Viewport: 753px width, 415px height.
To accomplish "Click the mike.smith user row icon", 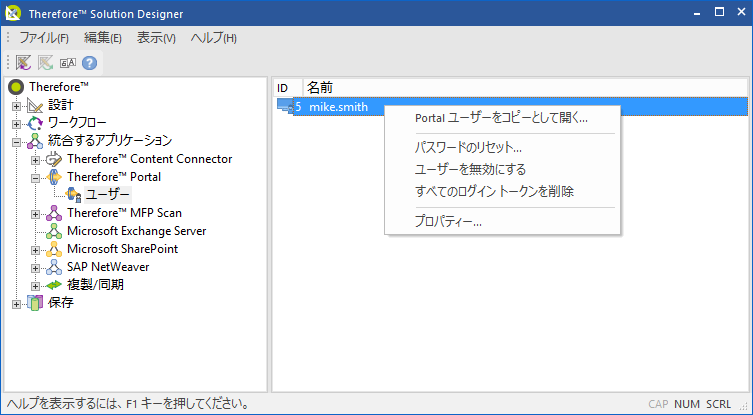I will pos(285,107).
